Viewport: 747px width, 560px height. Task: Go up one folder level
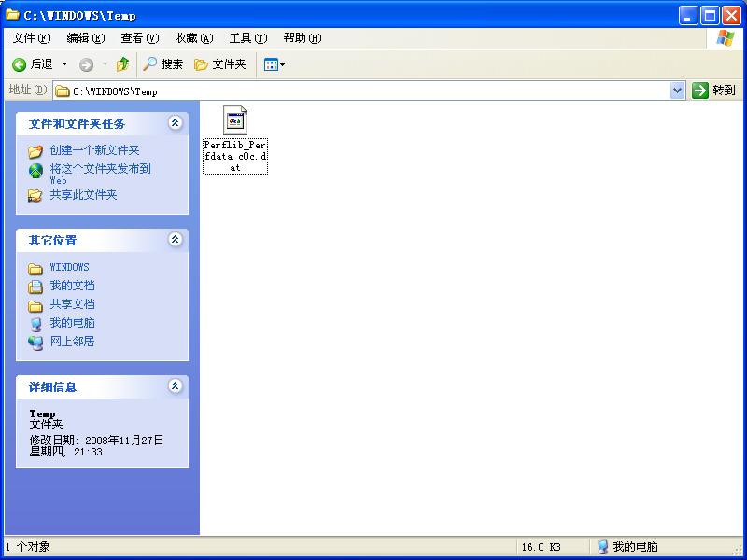click(122, 64)
